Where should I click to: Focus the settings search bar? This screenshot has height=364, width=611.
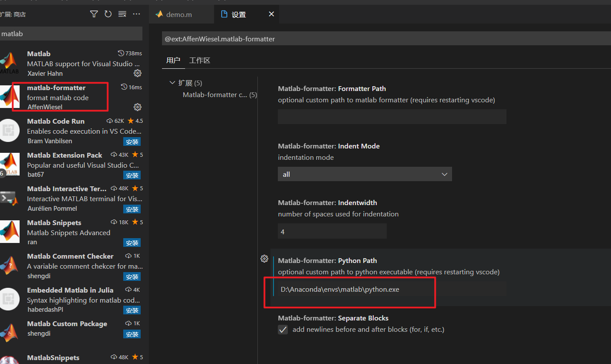386,39
